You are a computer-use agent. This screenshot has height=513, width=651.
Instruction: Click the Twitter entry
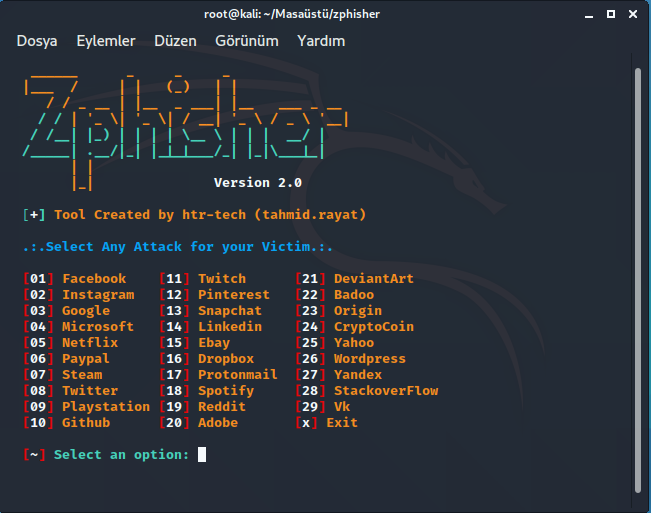[90, 391]
